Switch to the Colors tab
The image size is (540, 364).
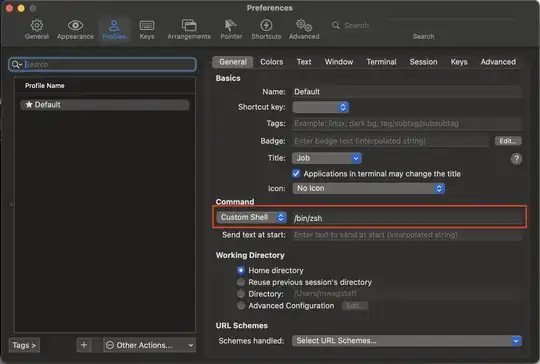click(x=271, y=62)
